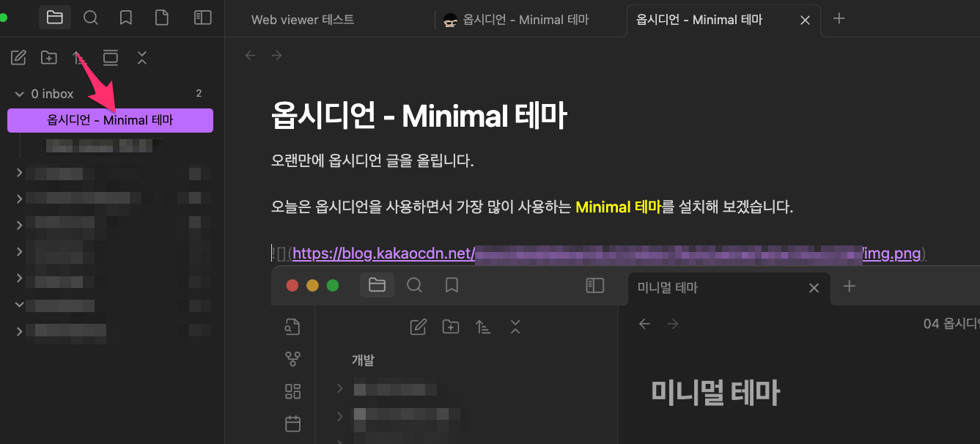Click the document page icon beside the bookmark icon

[162, 18]
